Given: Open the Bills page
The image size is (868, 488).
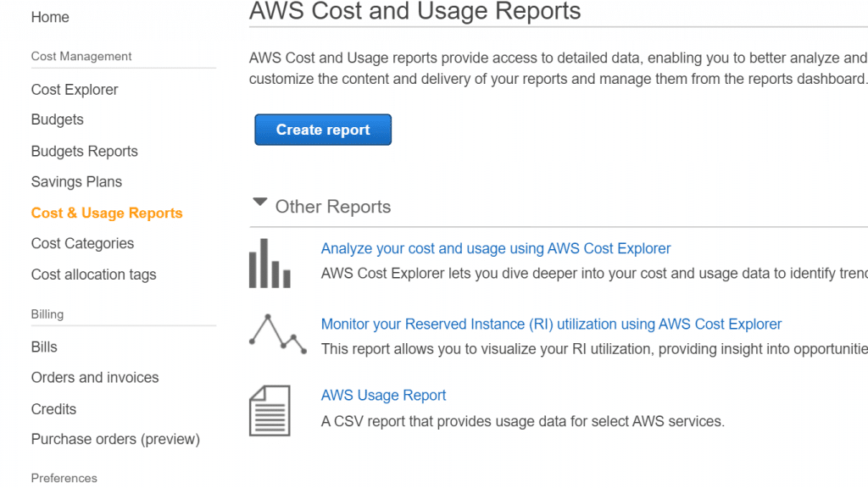Looking at the screenshot, I should (x=44, y=347).
